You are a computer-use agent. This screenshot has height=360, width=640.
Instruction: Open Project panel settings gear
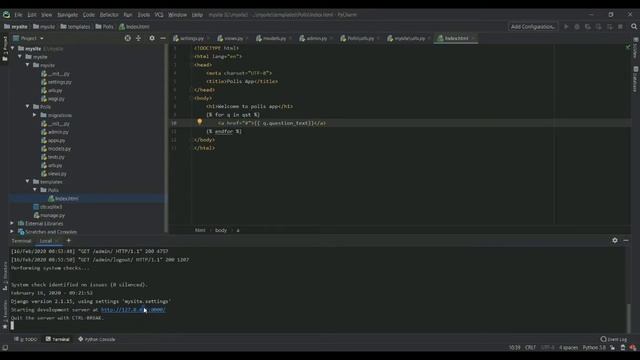[x=152, y=38]
